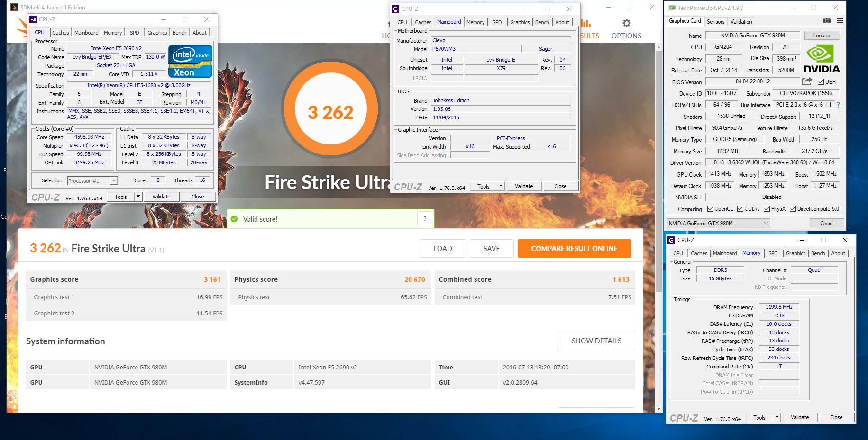
Task: Open About tab in the Mainboard CPU-Z window
Action: [562, 22]
